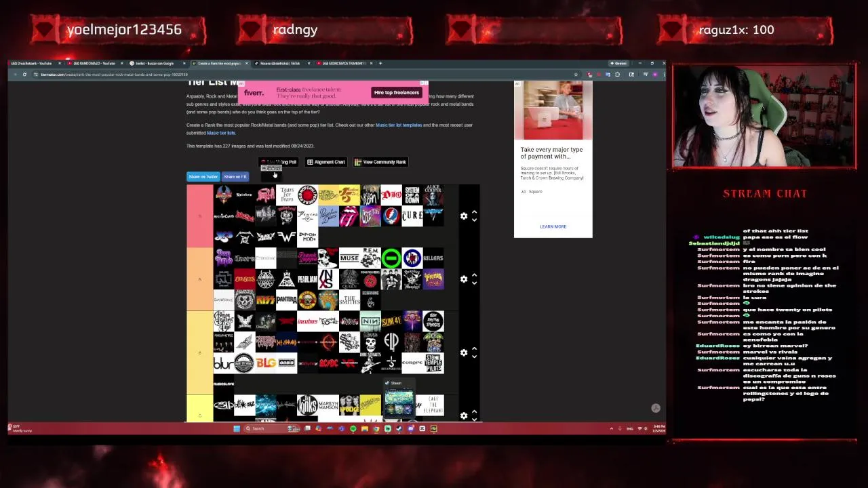Select the Pantera logo tile
This screenshot has height=488, width=868.
coord(287,300)
